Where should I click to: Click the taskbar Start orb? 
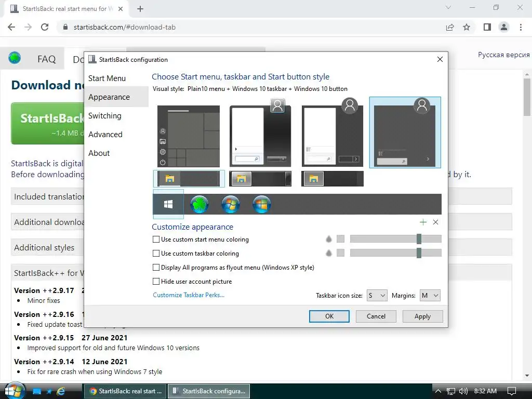[14, 391]
